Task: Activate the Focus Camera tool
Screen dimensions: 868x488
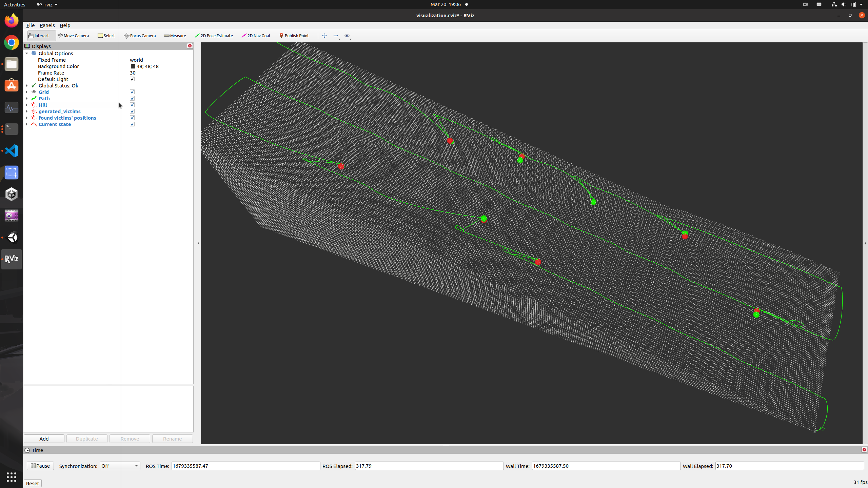Action: (x=140, y=36)
